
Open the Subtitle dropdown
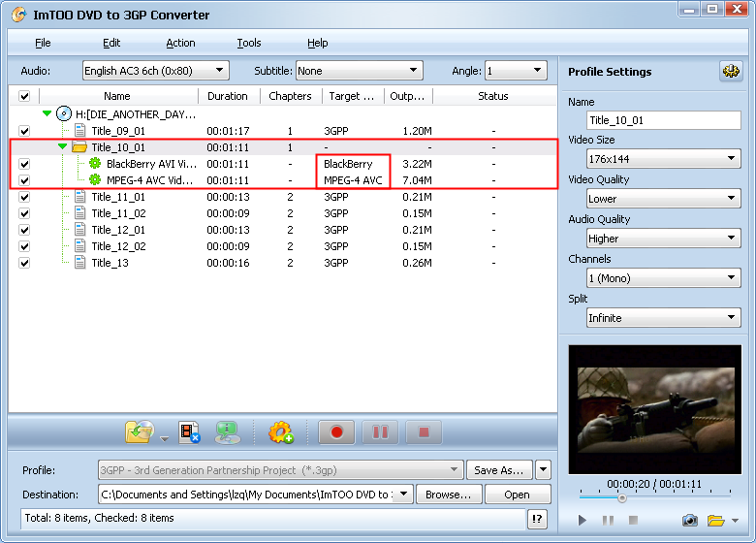click(x=360, y=71)
